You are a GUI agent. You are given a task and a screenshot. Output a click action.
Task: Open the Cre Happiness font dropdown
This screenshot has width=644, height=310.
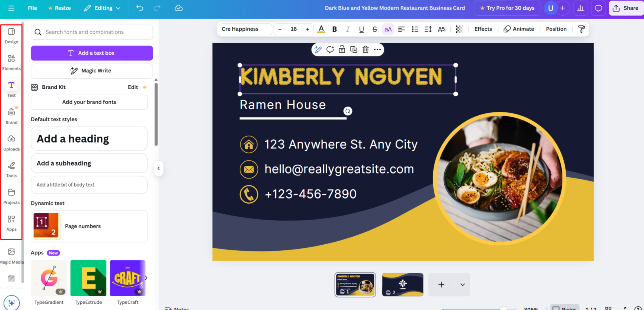245,29
